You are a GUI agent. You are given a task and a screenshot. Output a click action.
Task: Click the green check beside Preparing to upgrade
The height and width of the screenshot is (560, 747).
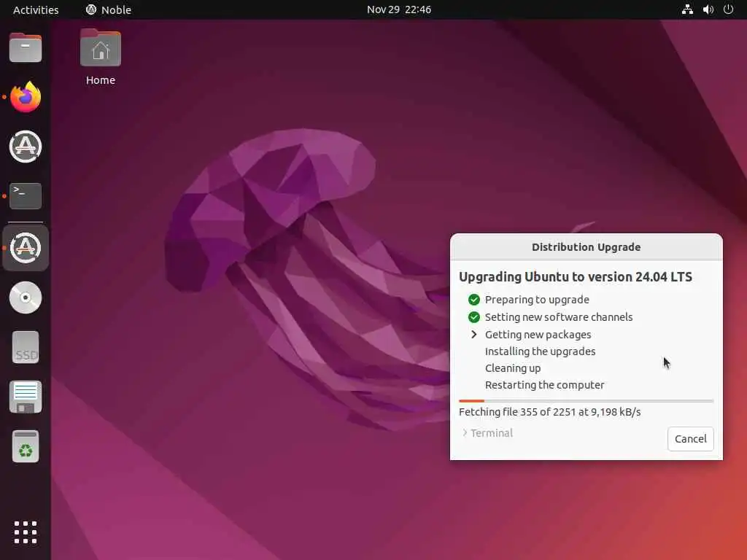tap(474, 300)
